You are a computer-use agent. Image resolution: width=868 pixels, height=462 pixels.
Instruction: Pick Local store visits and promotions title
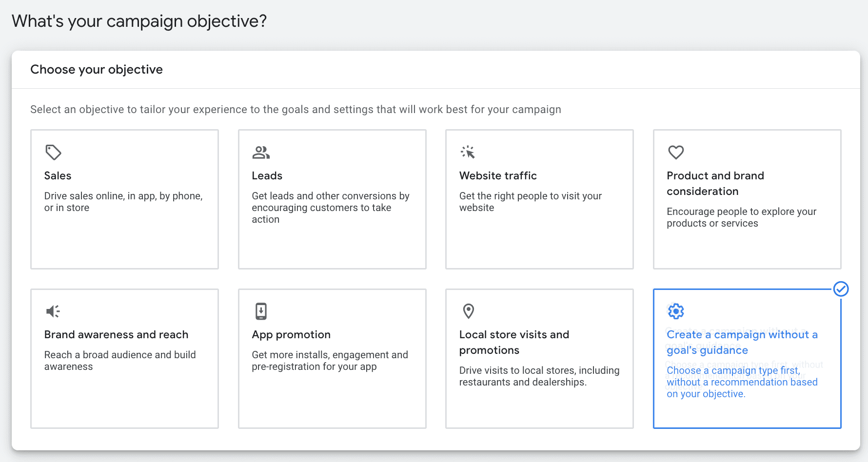click(x=514, y=342)
